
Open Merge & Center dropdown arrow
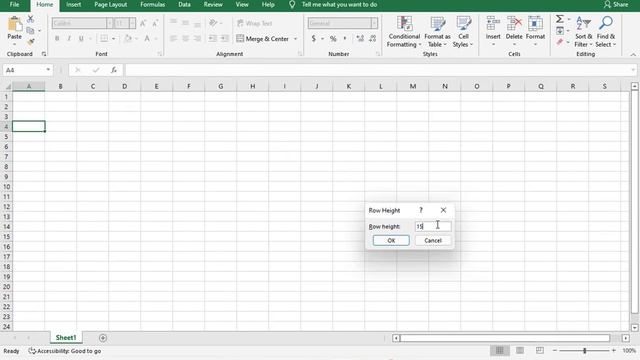(296, 39)
